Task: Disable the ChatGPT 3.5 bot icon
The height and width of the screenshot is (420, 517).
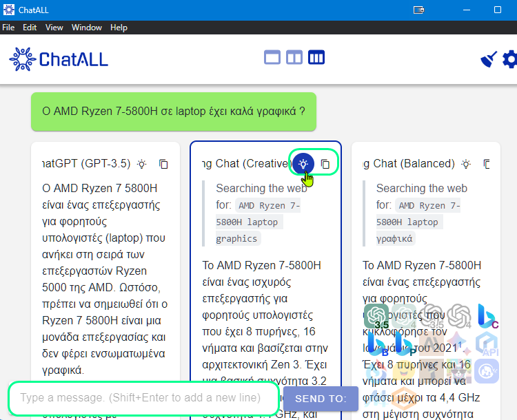Action: pyautogui.click(x=376, y=316)
